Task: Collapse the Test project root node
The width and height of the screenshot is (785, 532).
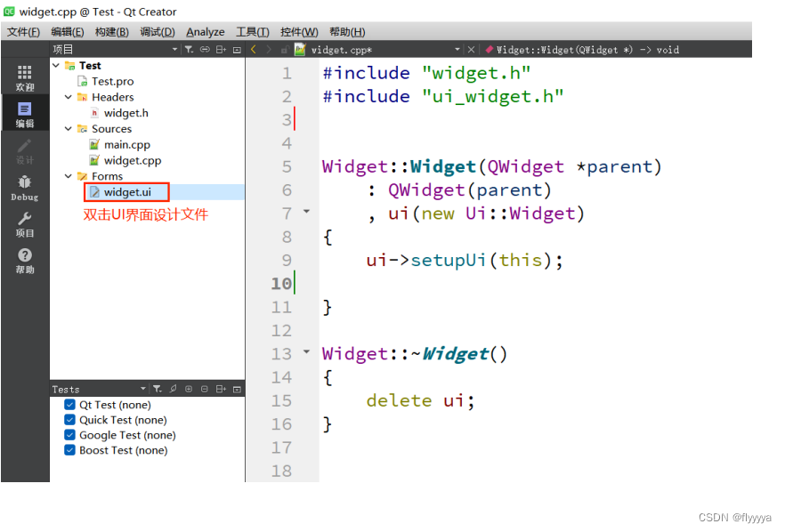Action: pyautogui.click(x=56, y=66)
